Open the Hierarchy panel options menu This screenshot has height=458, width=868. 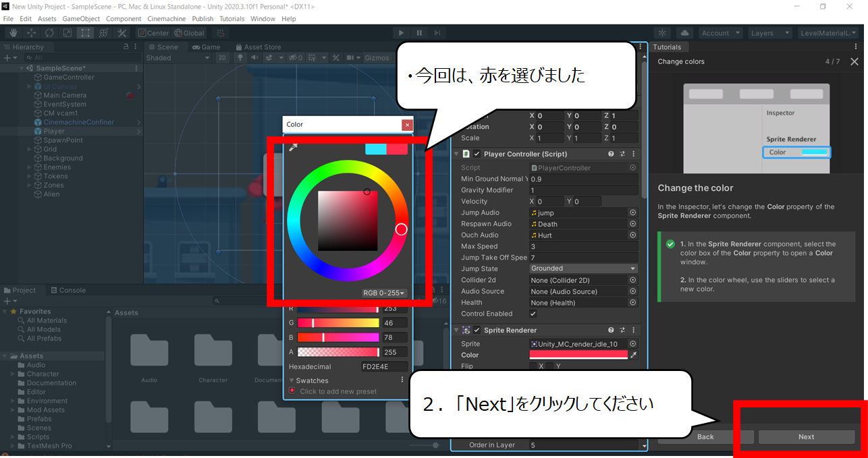(136, 47)
